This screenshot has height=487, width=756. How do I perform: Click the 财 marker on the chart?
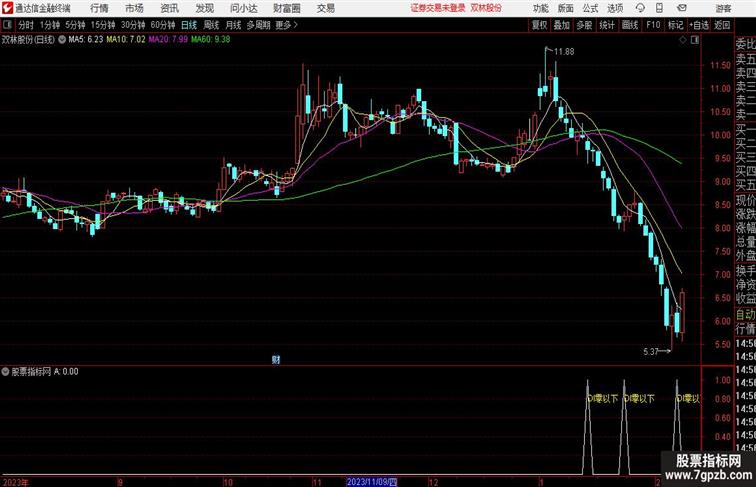(x=276, y=359)
